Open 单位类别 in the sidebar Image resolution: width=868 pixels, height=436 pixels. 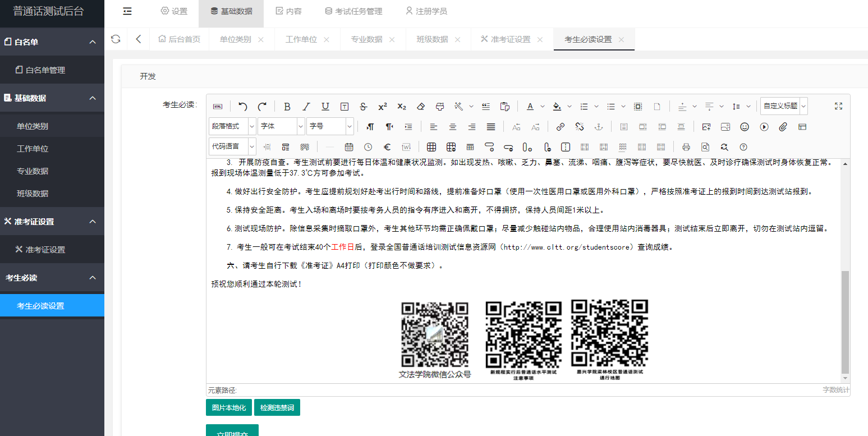coord(52,126)
